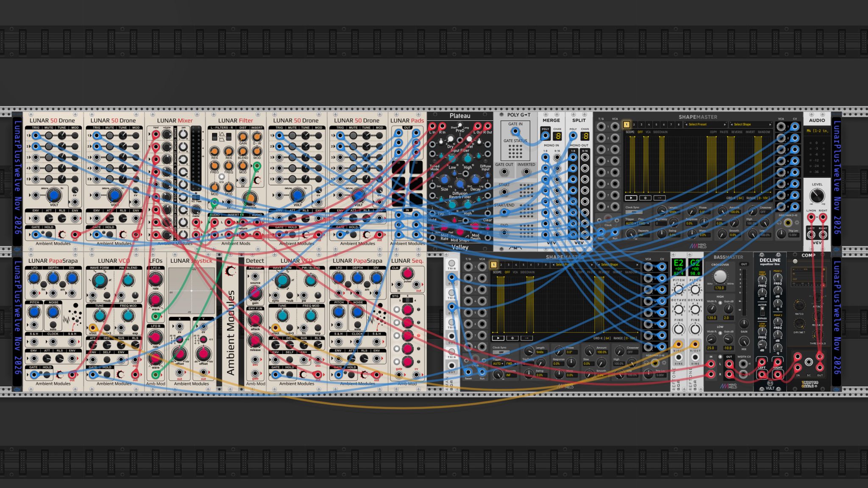Screen dimensions: 868x488
Task: Click arrow mode button on bottom ShapeMaster
Action: coord(527,338)
